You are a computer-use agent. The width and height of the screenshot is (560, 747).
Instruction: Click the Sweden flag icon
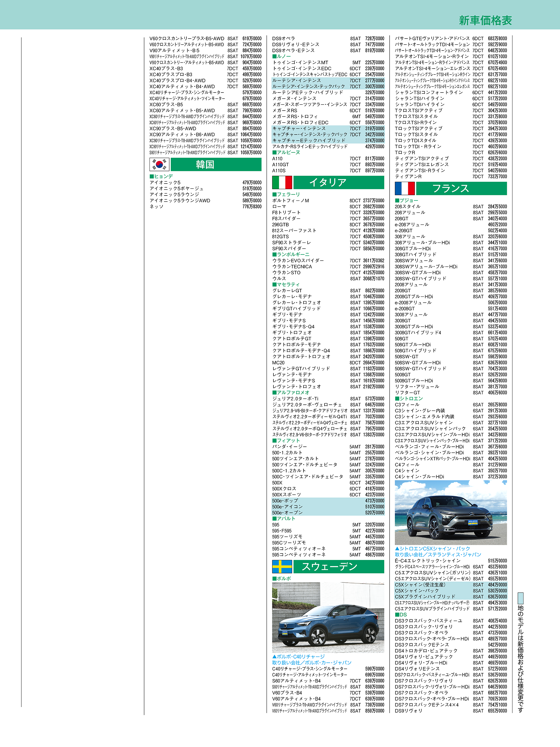(282, 567)
